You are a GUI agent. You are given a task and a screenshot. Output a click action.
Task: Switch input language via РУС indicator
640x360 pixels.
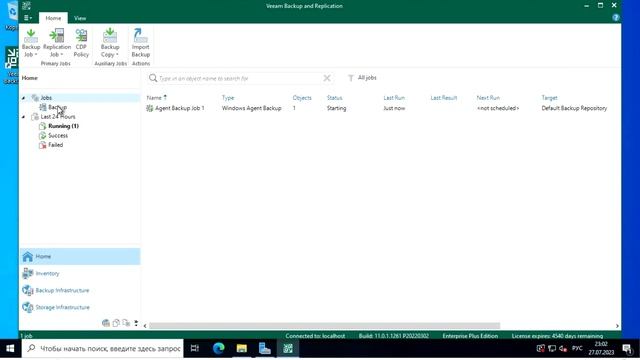pyautogui.click(x=577, y=349)
